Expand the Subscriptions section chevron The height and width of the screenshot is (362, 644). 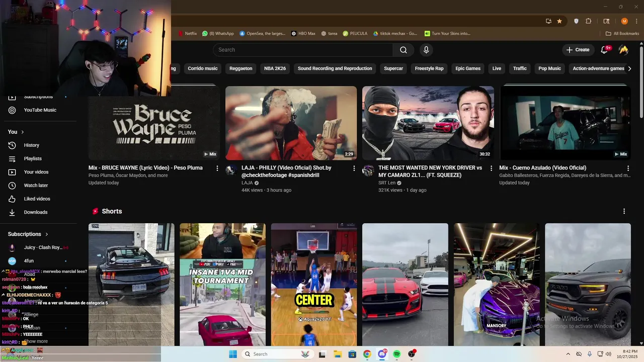click(47, 234)
